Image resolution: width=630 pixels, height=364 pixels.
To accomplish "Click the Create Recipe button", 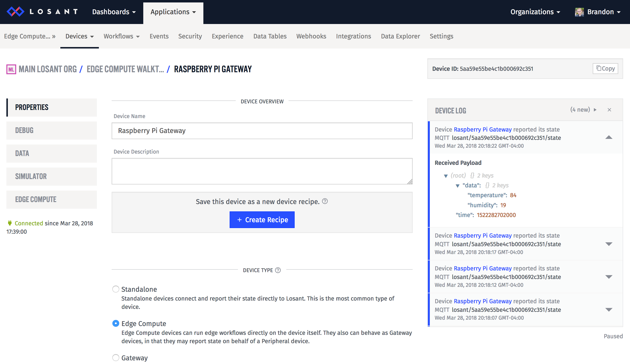I will (262, 220).
